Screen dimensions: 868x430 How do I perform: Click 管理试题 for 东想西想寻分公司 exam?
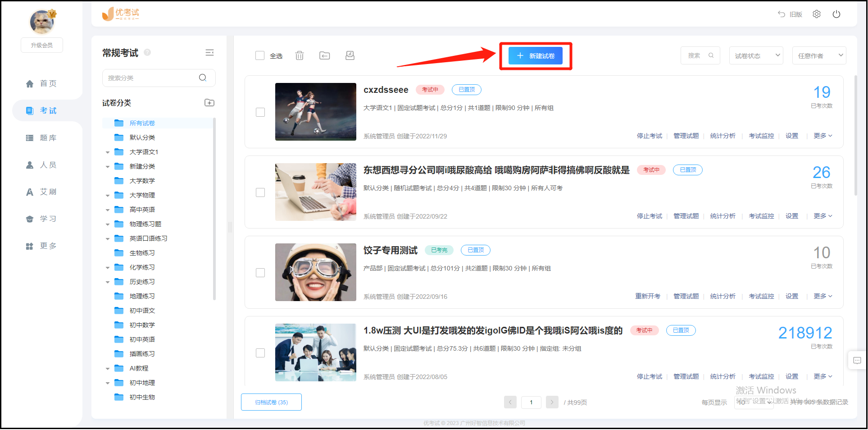click(686, 216)
